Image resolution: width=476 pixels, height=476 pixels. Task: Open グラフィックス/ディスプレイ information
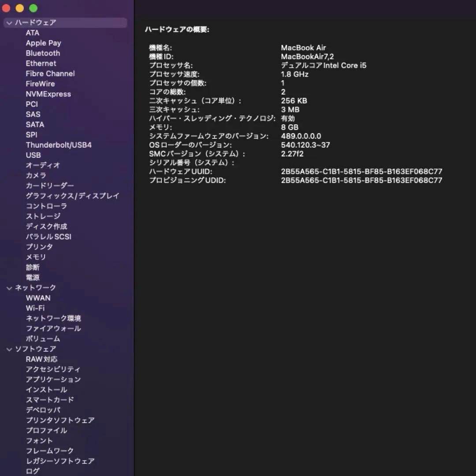73,196
